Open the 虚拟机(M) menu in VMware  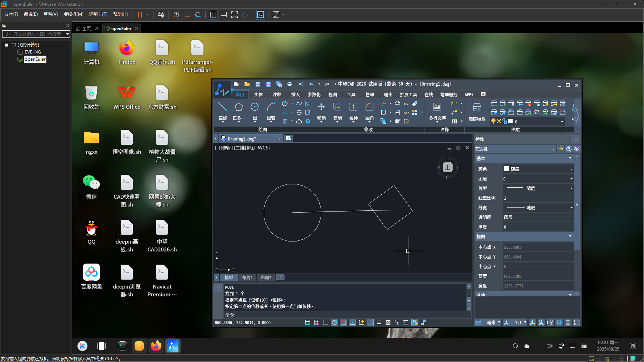[73, 14]
